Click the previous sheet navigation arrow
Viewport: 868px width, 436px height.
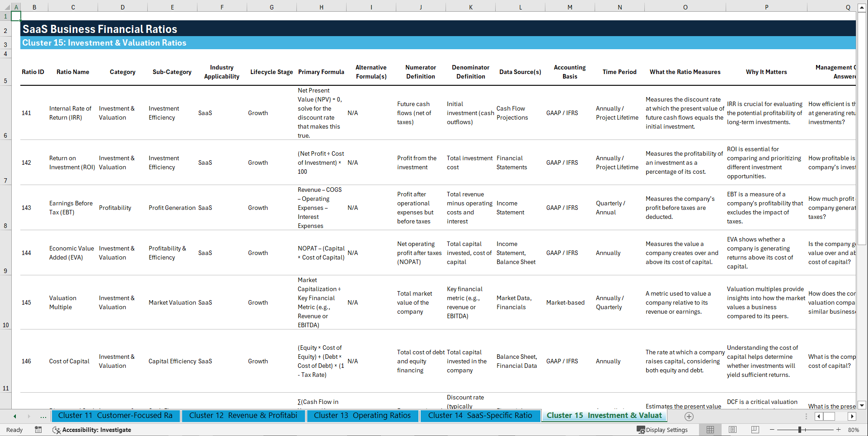tap(14, 416)
